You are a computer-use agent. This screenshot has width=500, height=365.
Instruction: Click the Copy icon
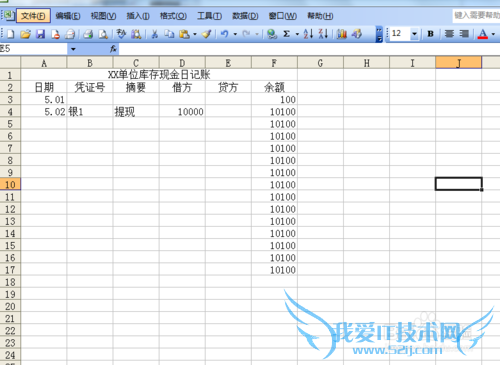coord(169,34)
